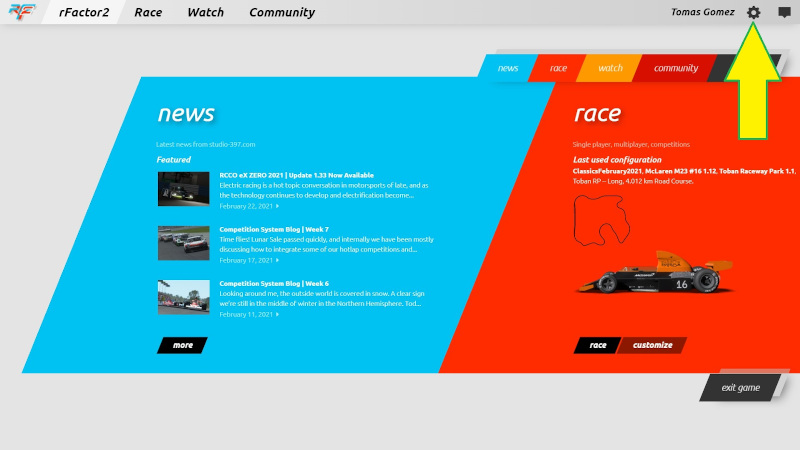Switch to the red race tab

(x=558, y=68)
